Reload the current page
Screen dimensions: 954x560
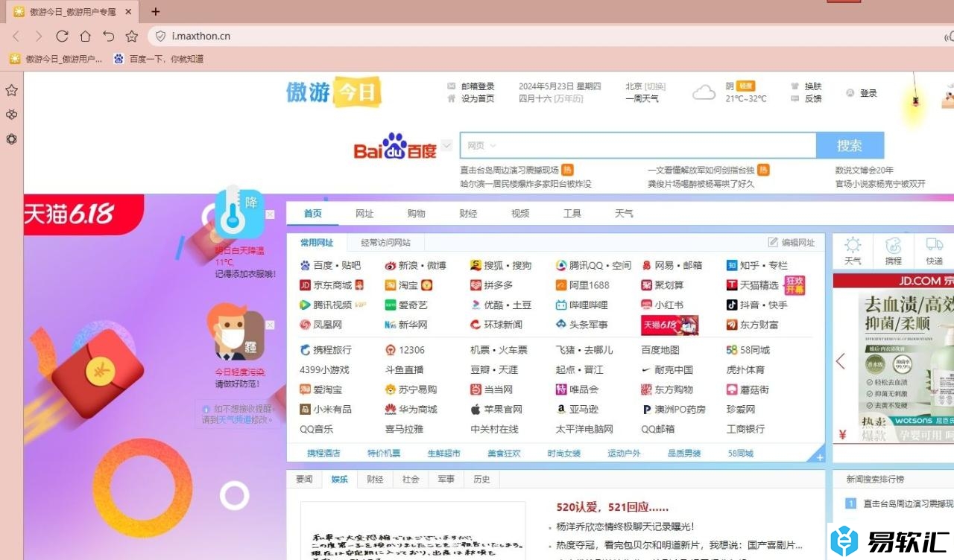[x=62, y=36]
